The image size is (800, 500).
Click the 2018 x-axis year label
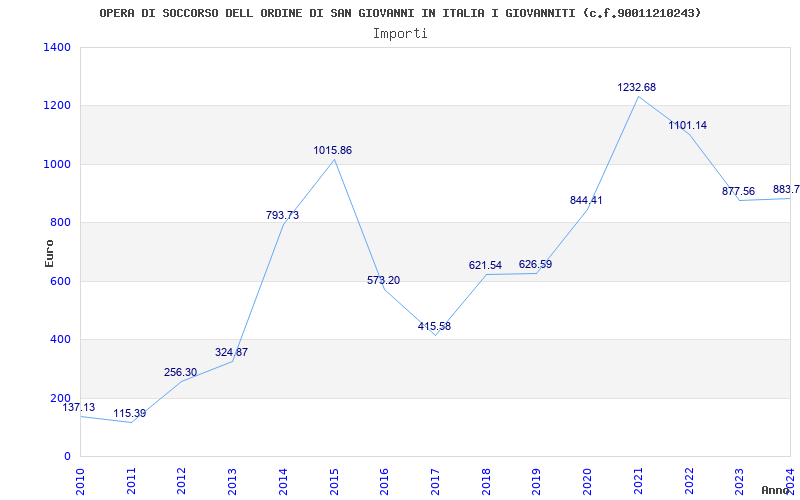click(486, 482)
